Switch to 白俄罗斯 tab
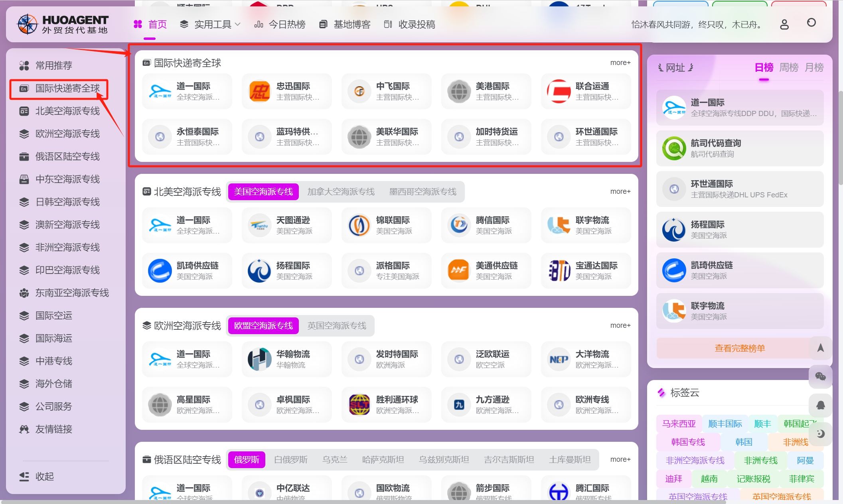843x504 pixels. pyautogui.click(x=291, y=460)
